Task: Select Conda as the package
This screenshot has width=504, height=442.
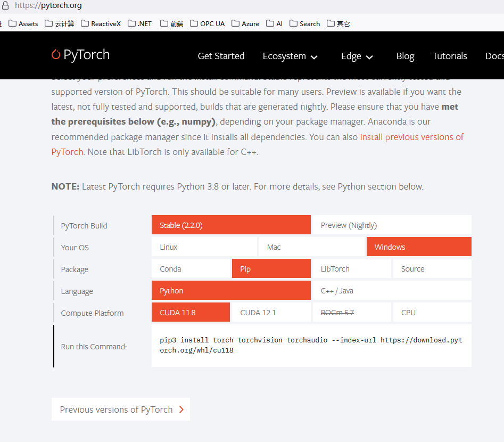Action: pyautogui.click(x=191, y=268)
